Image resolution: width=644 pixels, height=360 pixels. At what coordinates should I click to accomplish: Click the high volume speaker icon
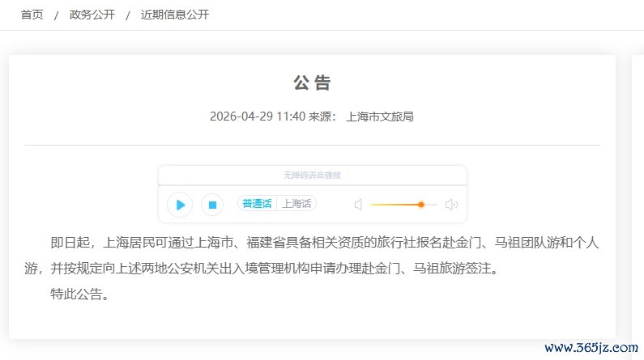pyautogui.click(x=451, y=205)
